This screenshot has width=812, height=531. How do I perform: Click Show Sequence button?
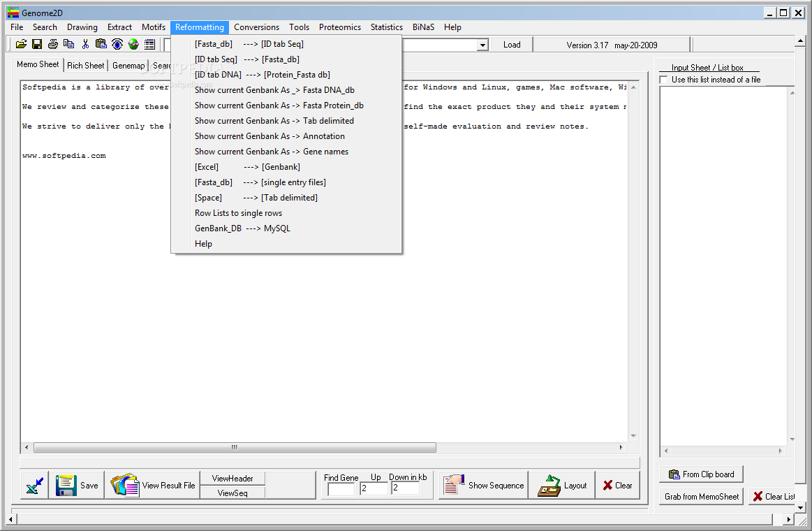click(x=484, y=486)
